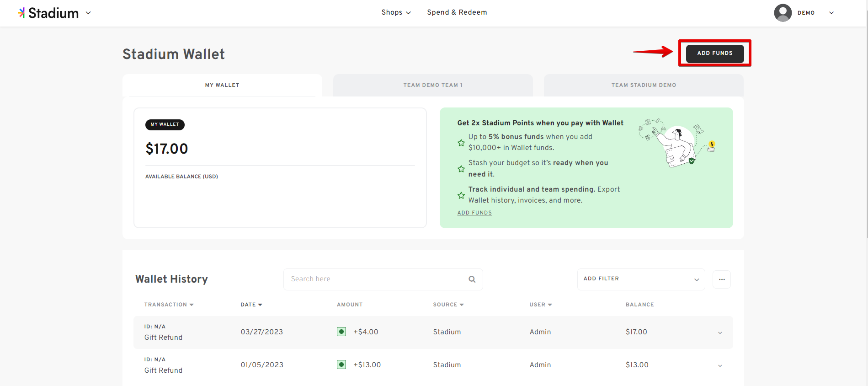Click the star icon beside the 5% bonus funds text
The image size is (868, 386).
tap(461, 143)
